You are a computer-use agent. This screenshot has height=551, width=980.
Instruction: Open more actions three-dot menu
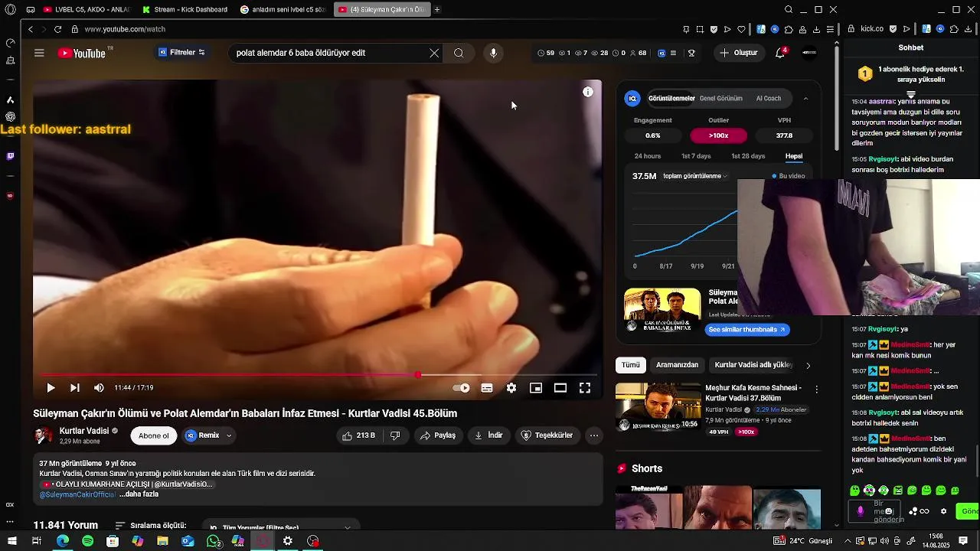coord(594,435)
